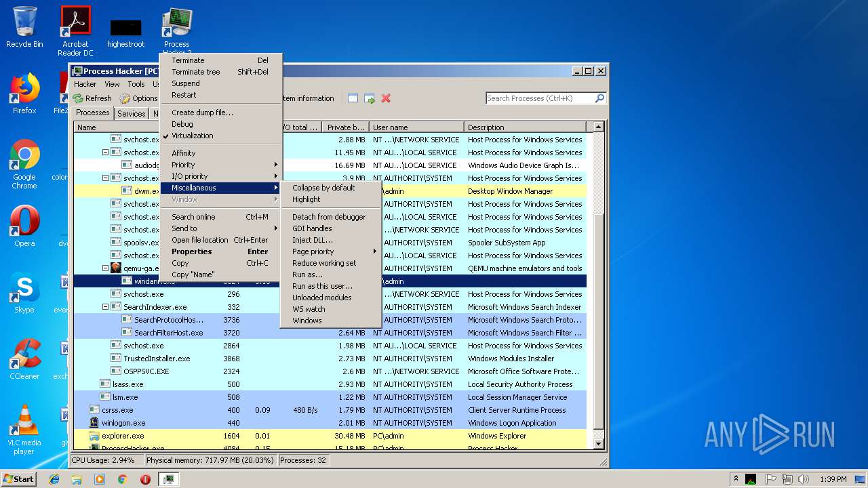The width and height of the screenshot is (868, 488).
Task: Click the Refresh toolbar button
Action: [x=92, y=98]
